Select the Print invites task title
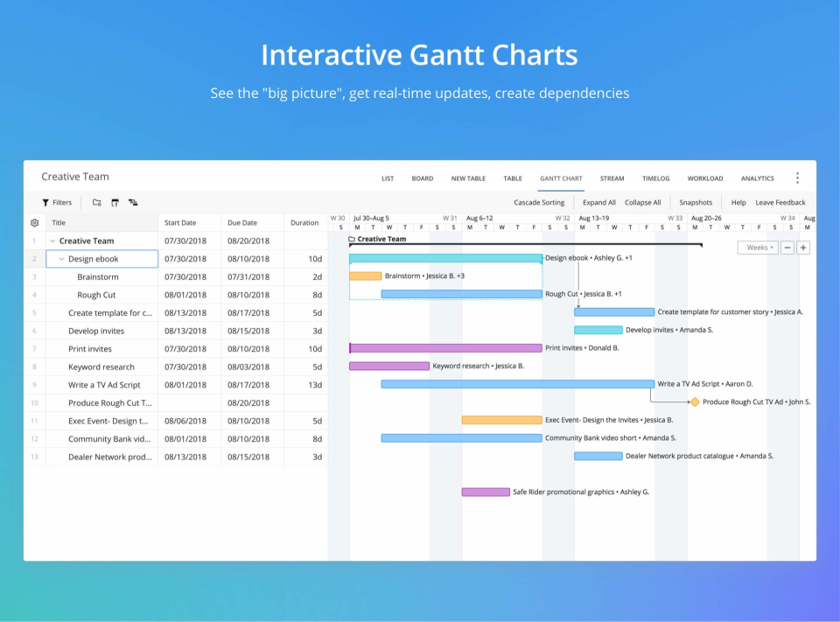 (x=90, y=349)
